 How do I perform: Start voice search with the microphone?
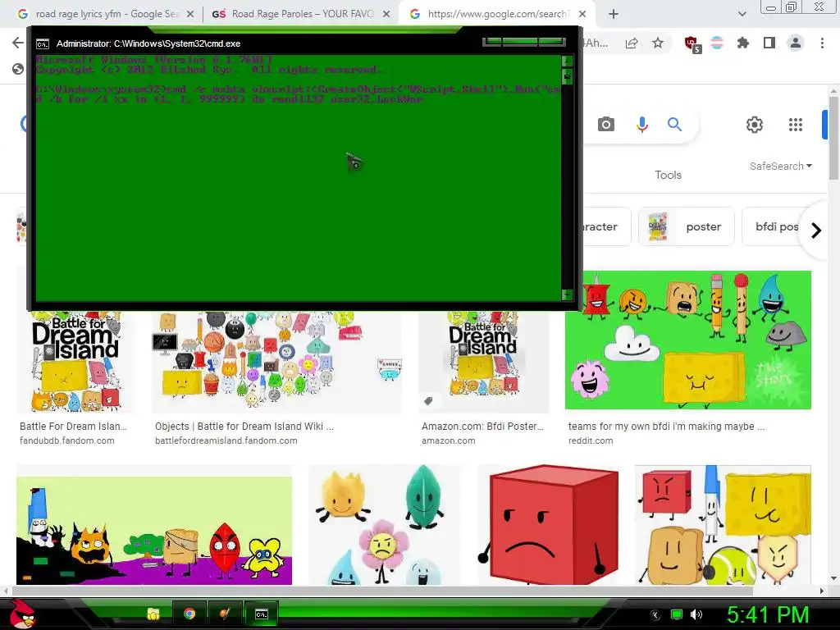point(641,125)
